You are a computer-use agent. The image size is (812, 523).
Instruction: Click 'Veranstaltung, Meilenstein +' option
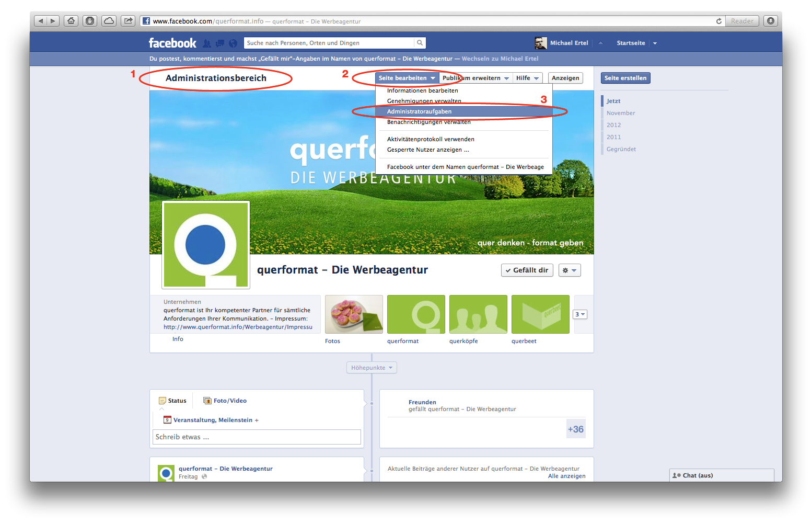coord(211,420)
